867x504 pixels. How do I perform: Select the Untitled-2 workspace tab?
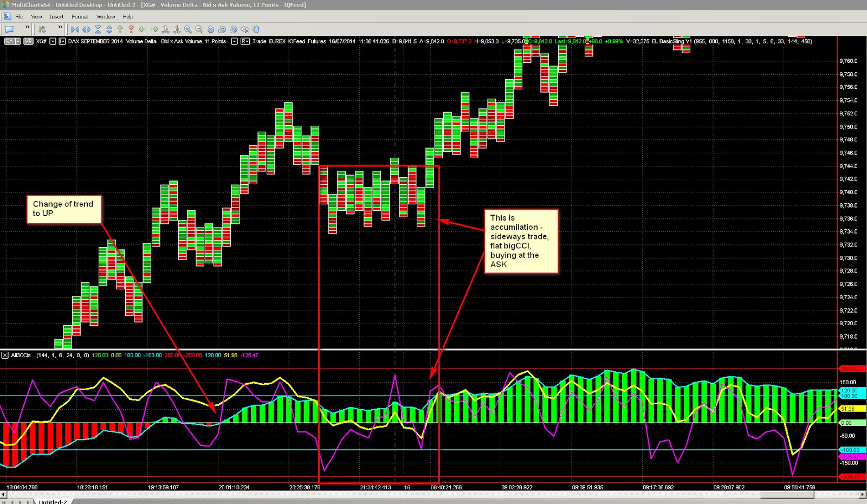coord(53,501)
